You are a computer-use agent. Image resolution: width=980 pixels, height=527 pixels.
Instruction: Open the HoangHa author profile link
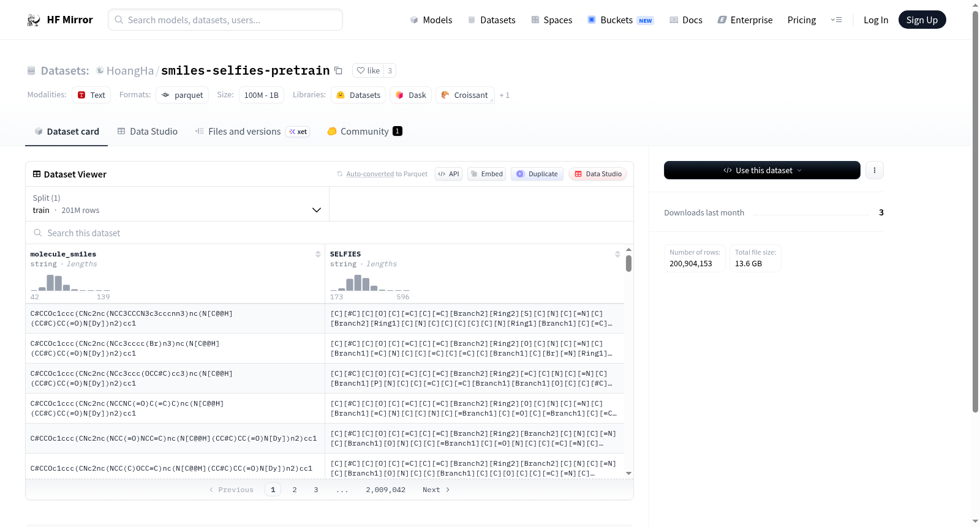130,71
